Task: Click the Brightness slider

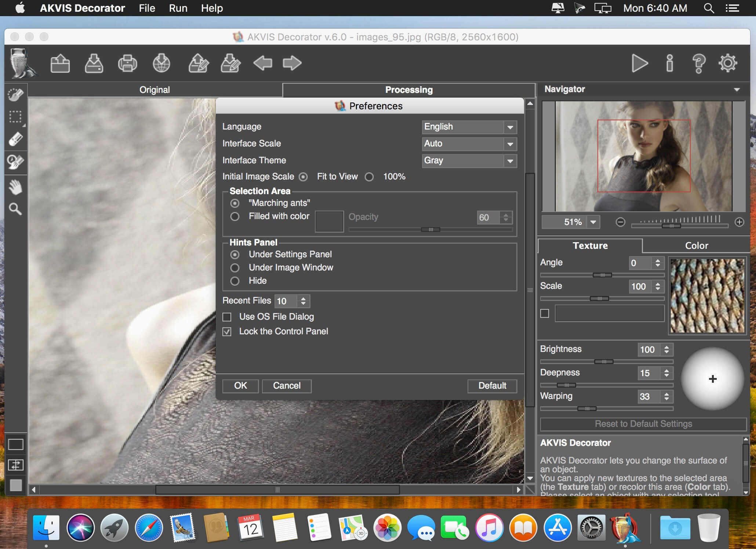Action: [x=607, y=362]
